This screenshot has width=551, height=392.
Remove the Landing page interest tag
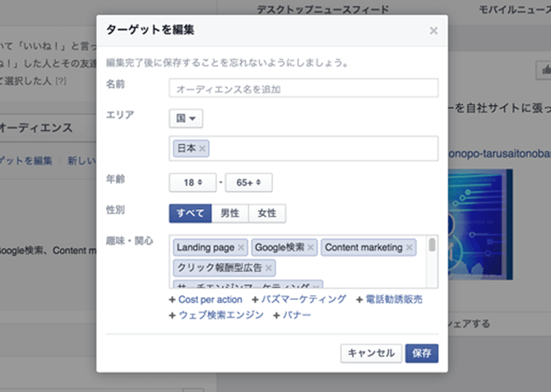coord(241,247)
